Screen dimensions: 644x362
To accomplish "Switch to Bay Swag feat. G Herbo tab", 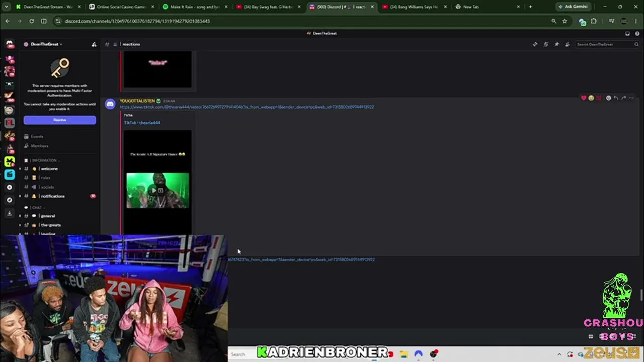I will pos(269,7).
